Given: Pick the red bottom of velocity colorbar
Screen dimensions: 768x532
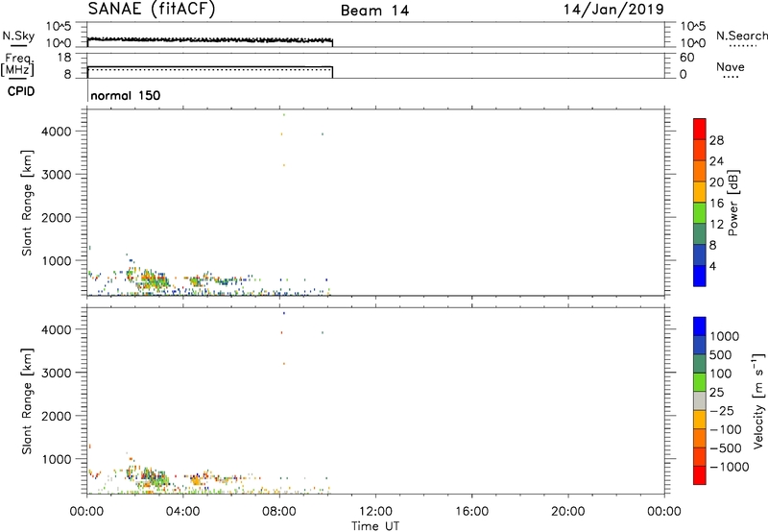Looking at the screenshot, I should (x=700, y=475).
